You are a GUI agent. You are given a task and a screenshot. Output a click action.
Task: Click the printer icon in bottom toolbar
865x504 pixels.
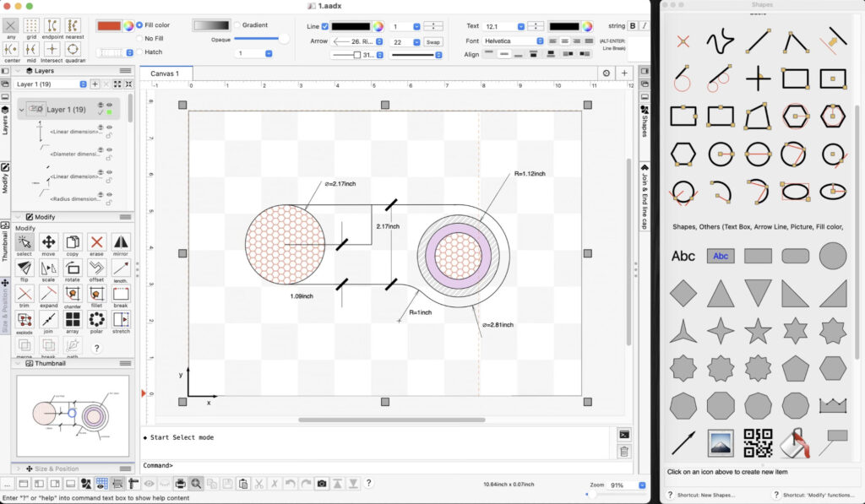pos(180,484)
